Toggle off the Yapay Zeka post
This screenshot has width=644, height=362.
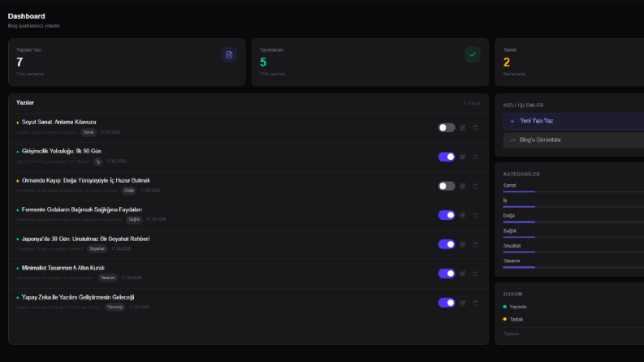(447, 303)
